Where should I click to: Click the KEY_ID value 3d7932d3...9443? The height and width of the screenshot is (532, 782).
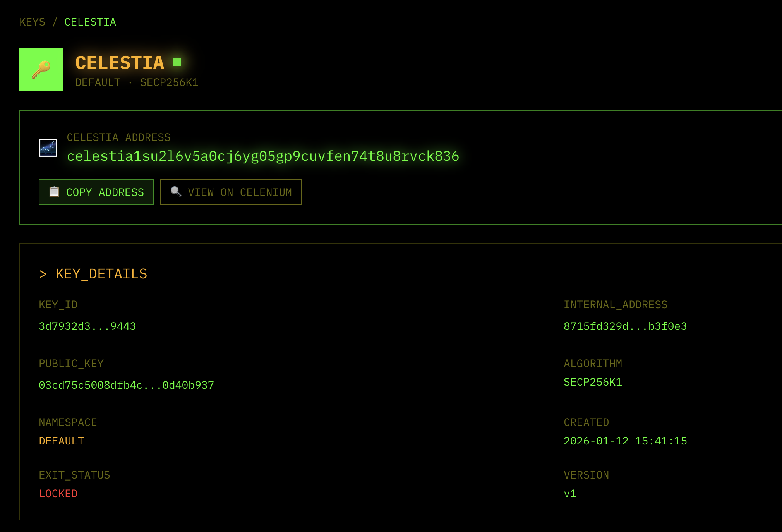[x=87, y=326]
